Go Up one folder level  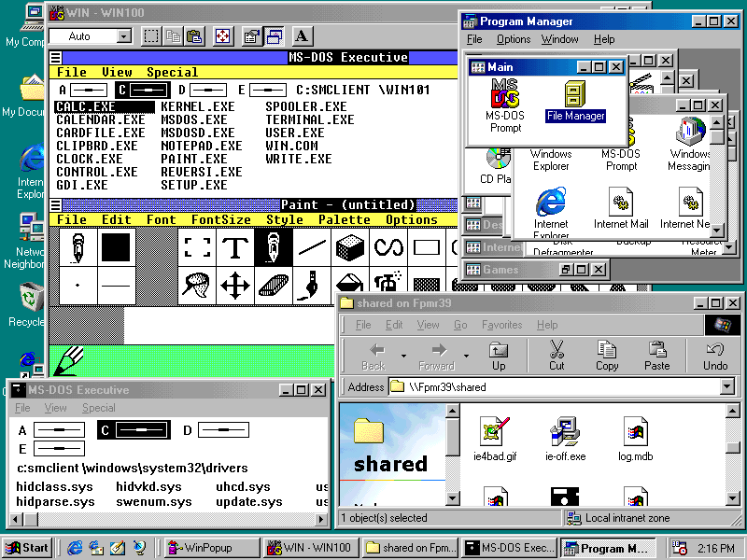[x=499, y=356]
